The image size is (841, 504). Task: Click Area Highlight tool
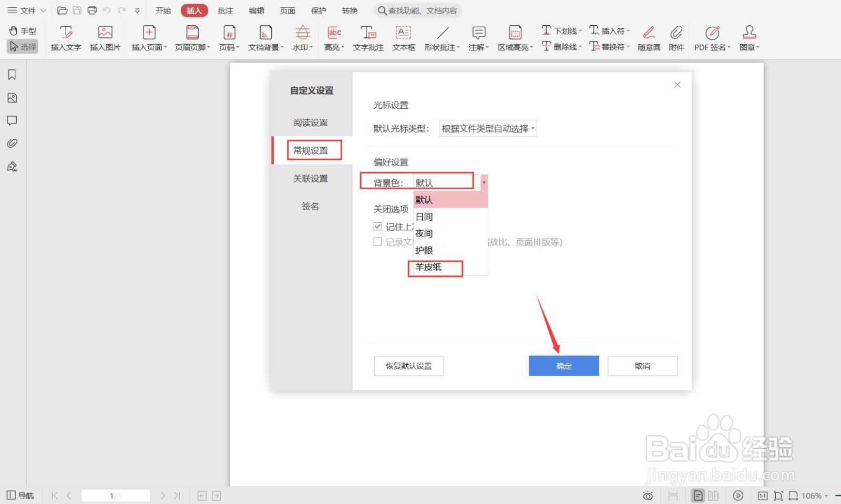[516, 39]
